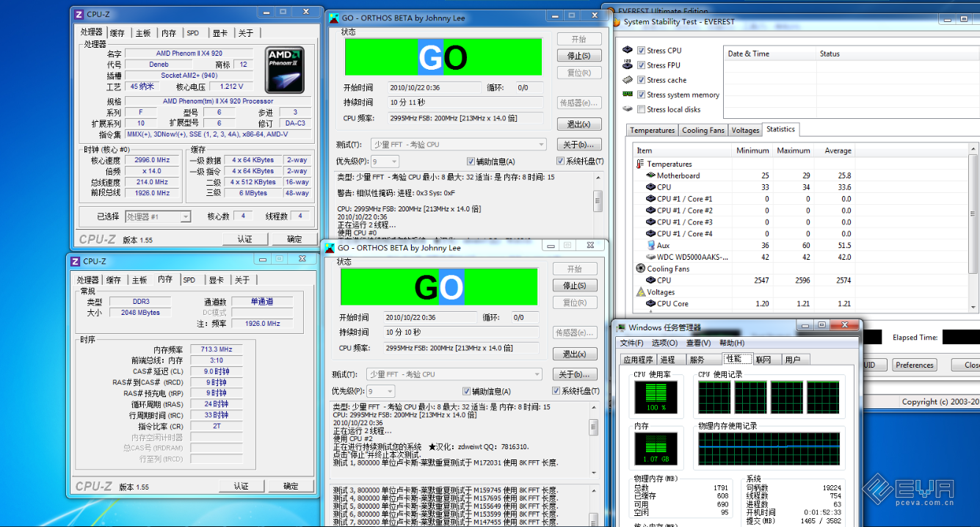Click the chip icon of the CPU Core voltage row

[650, 303]
